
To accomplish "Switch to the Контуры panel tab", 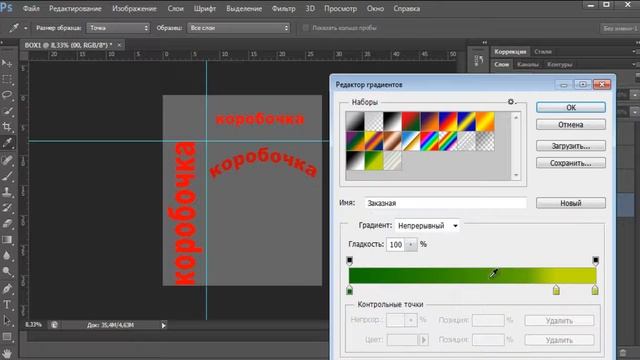I will click(x=560, y=64).
